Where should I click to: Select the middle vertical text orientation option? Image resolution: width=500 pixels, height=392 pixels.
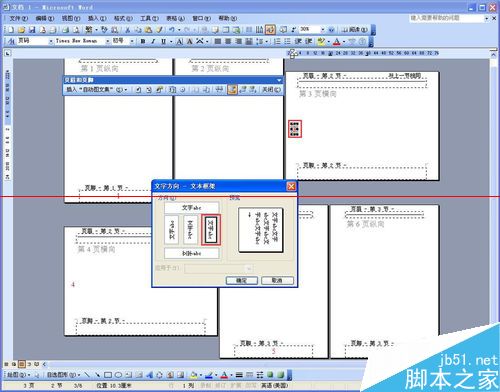pos(190,229)
